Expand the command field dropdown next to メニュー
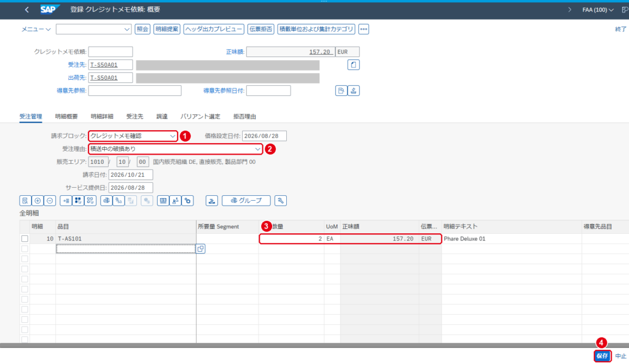Viewport: 629px width, 364px height. point(127,29)
